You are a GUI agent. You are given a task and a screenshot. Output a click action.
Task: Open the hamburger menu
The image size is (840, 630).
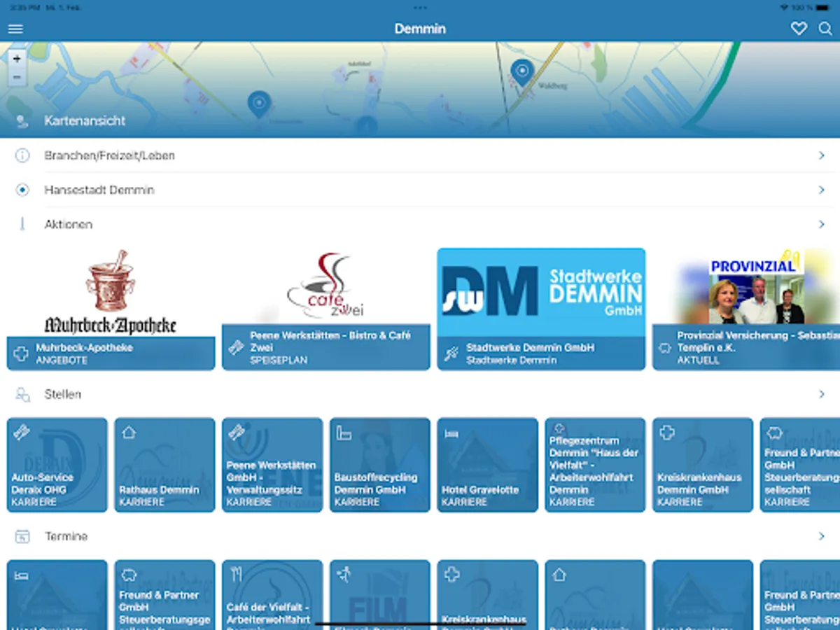click(15, 29)
